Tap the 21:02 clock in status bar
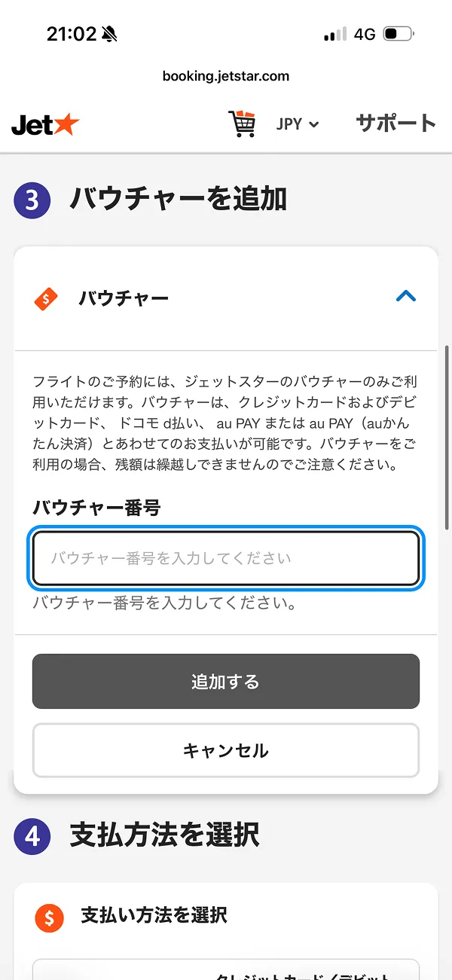Viewport: 452px width, 980px height. [72, 33]
